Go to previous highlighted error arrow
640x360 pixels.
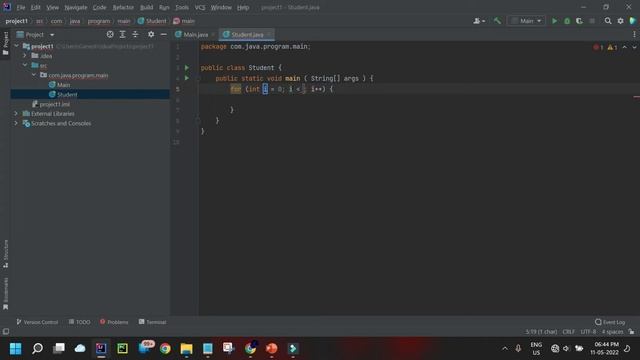(624, 47)
